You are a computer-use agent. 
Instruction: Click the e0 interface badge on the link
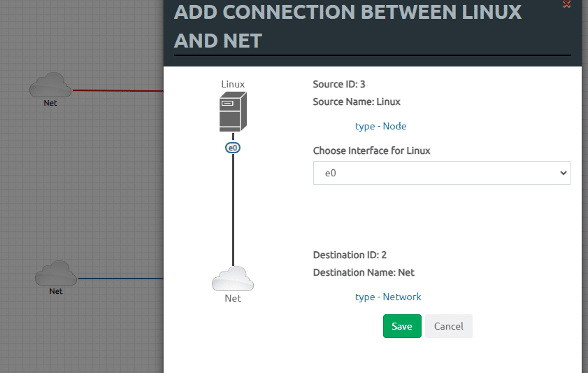coord(233,148)
